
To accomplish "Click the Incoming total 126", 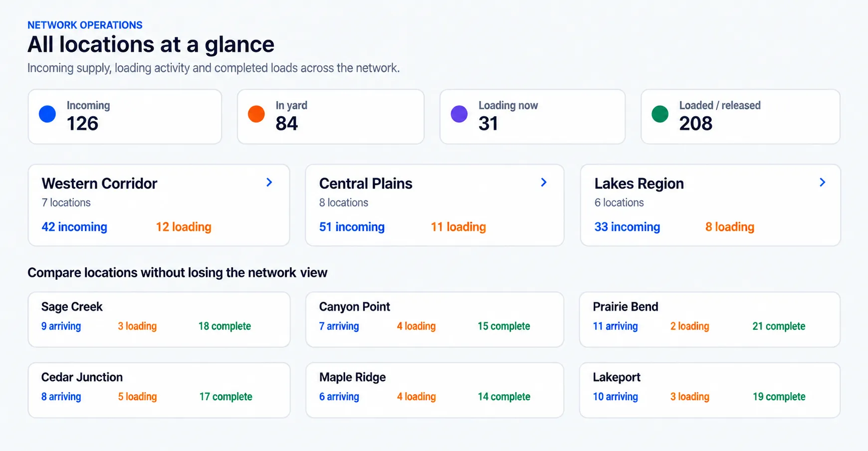I will click(x=83, y=123).
